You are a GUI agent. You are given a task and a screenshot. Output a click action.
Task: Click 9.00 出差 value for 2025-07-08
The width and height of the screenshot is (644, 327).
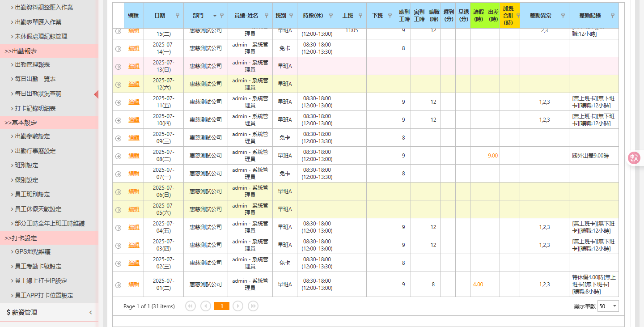[x=492, y=156]
